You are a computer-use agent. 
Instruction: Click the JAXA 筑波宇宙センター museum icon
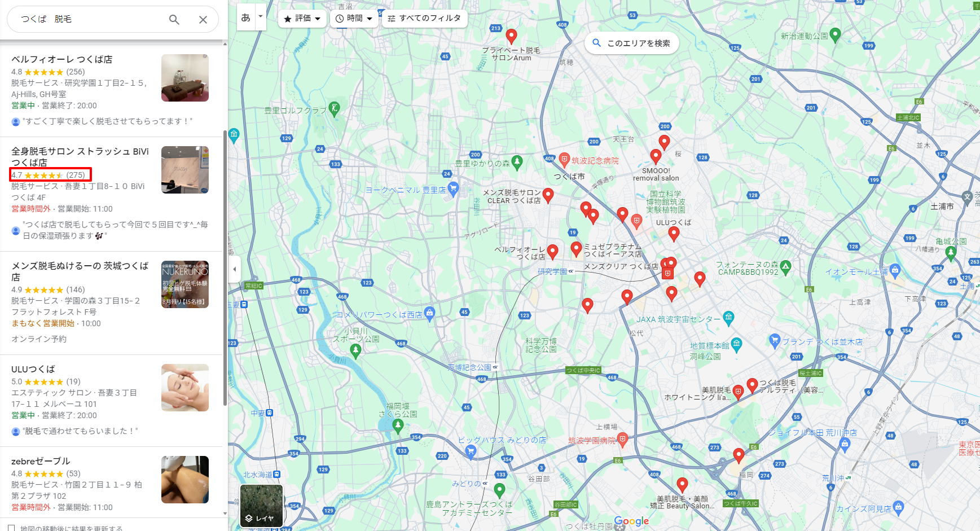click(x=728, y=318)
